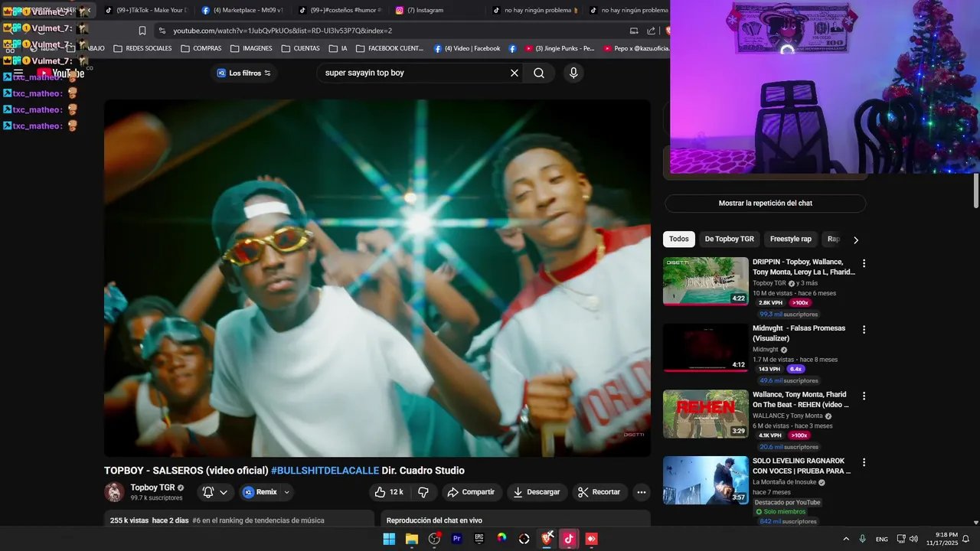
Task: Open the Midnvght Falsas Promesas thumbnail
Action: (705, 347)
